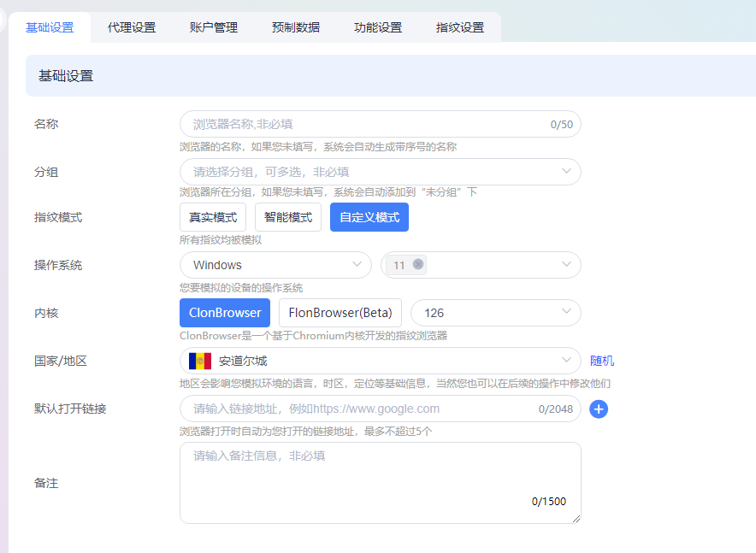The width and height of the screenshot is (756, 553).
Task: Open the 代理设置 tab
Action: click(x=132, y=27)
